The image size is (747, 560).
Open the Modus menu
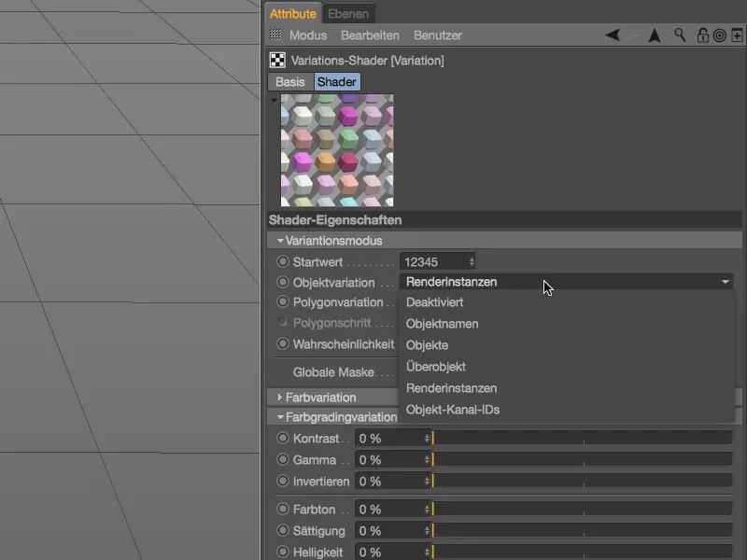pos(308,35)
